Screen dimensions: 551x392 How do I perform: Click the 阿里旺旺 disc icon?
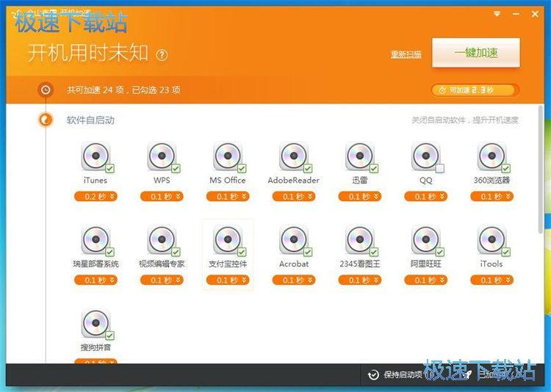(425, 239)
